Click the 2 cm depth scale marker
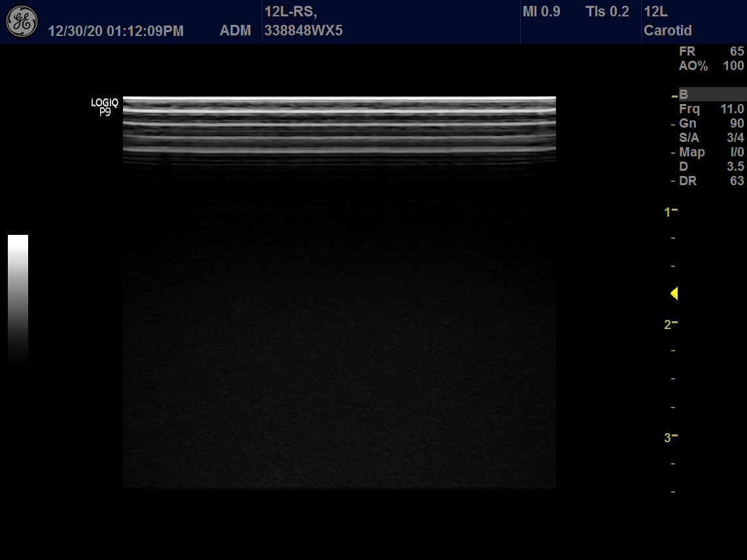Viewport: 747px width, 560px height. [x=669, y=324]
